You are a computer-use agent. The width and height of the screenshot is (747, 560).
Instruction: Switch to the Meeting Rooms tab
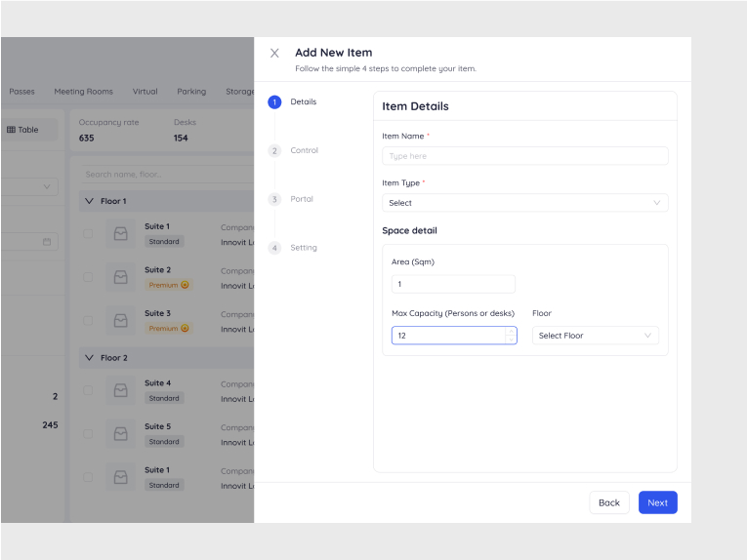(83, 92)
